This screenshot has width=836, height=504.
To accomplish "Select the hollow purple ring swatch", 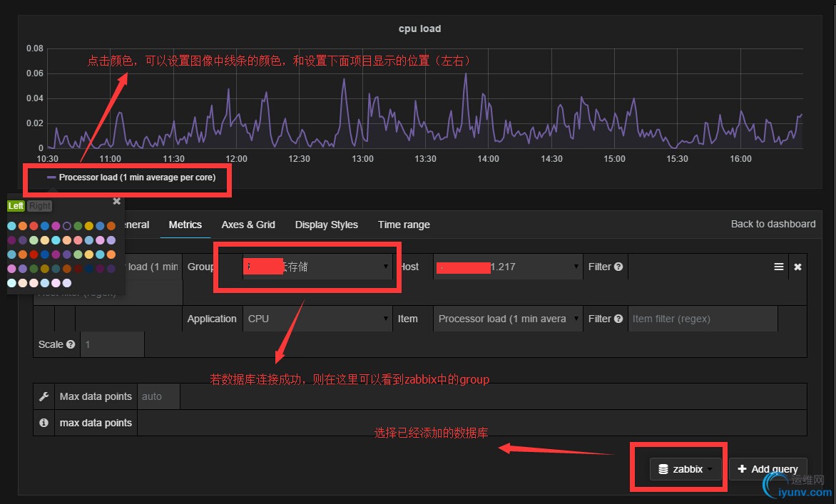I will 66,226.
